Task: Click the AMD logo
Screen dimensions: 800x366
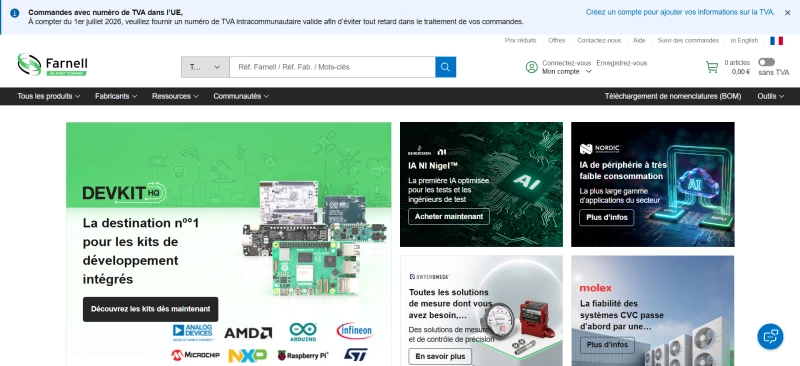Action: [248, 333]
